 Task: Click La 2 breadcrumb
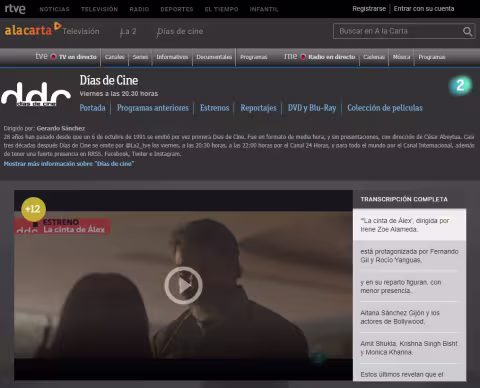click(128, 32)
